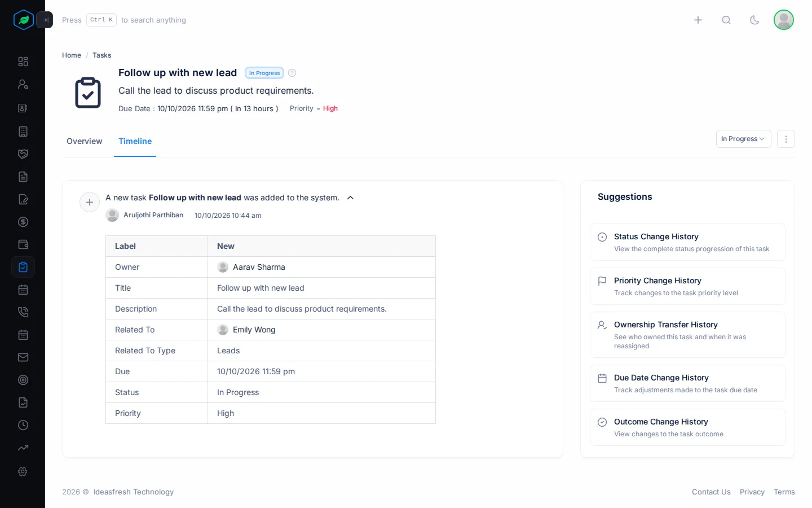Open the dollar-sign icon in sidebar
This screenshot has height=508, width=812.
coord(23,222)
